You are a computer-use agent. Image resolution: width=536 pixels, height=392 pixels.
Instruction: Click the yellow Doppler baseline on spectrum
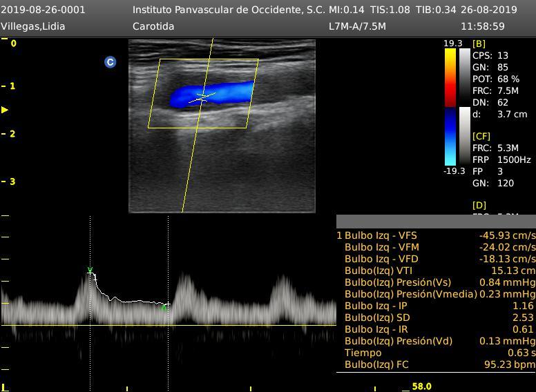[x=168, y=325]
